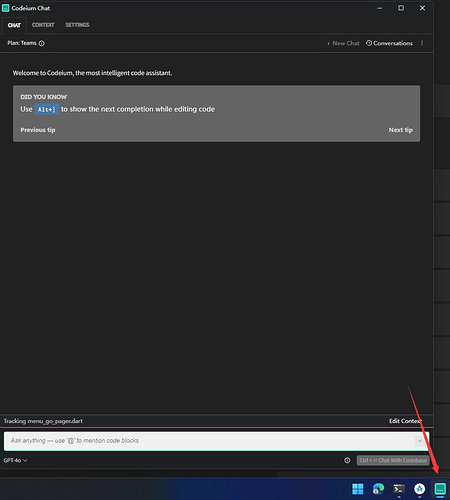Minimize the Codeium Chat window

pyautogui.click(x=380, y=8)
